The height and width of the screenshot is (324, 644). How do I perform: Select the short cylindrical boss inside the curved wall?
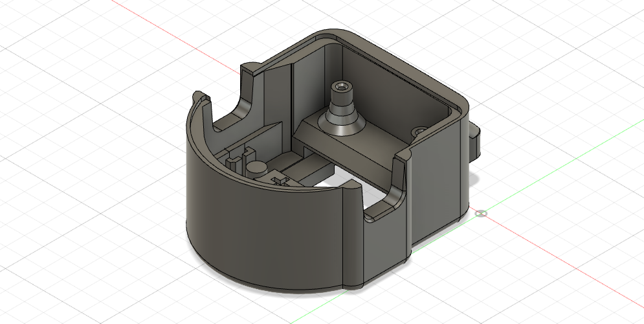point(256,169)
